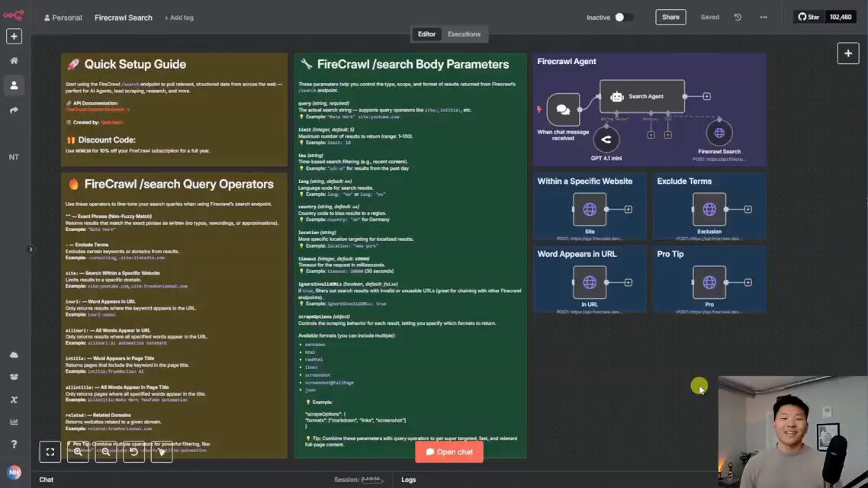This screenshot has width=868, height=488.
Task: Click plus after Search Agent output
Action: [x=707, y=96]
